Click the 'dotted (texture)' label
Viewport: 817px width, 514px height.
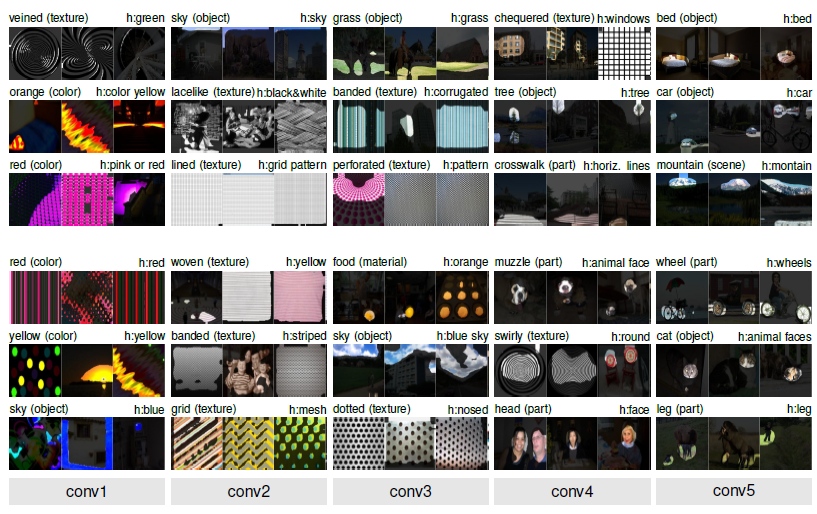[372, 409]
